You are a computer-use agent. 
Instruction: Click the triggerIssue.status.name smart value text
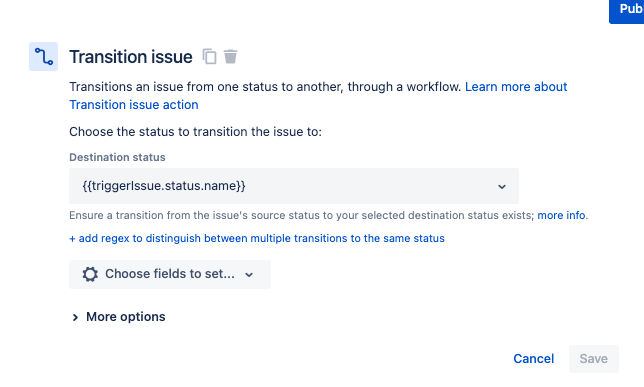[x=164, y=186]
